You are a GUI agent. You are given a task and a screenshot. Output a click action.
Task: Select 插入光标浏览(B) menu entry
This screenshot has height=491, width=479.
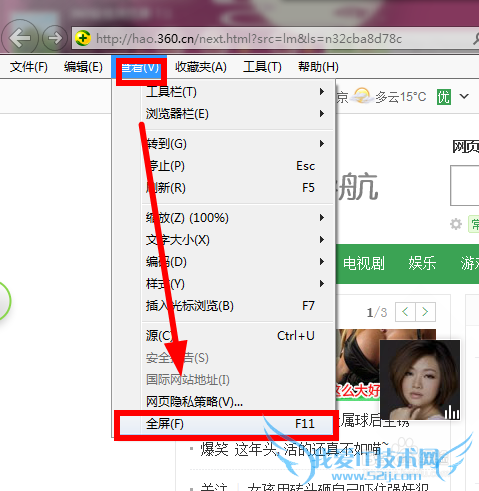(x=223, y=306)
